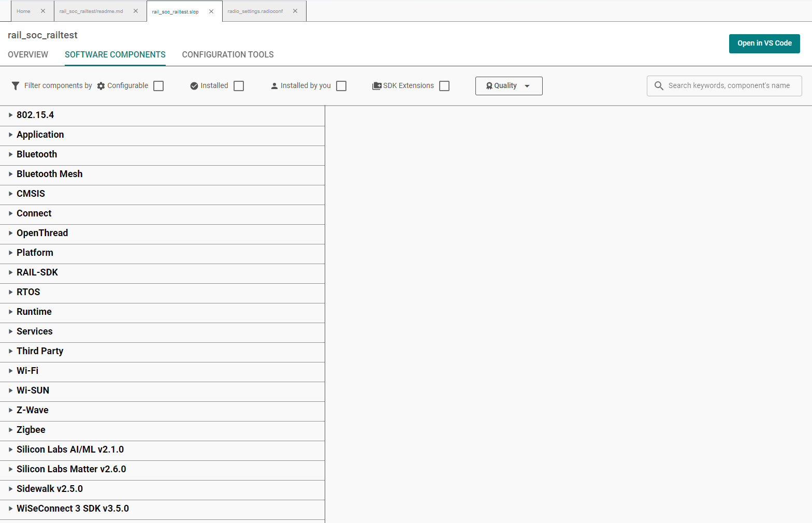Select the Software Components tab
The width and height of the screenshot is (812, 523).
[115, 54]
